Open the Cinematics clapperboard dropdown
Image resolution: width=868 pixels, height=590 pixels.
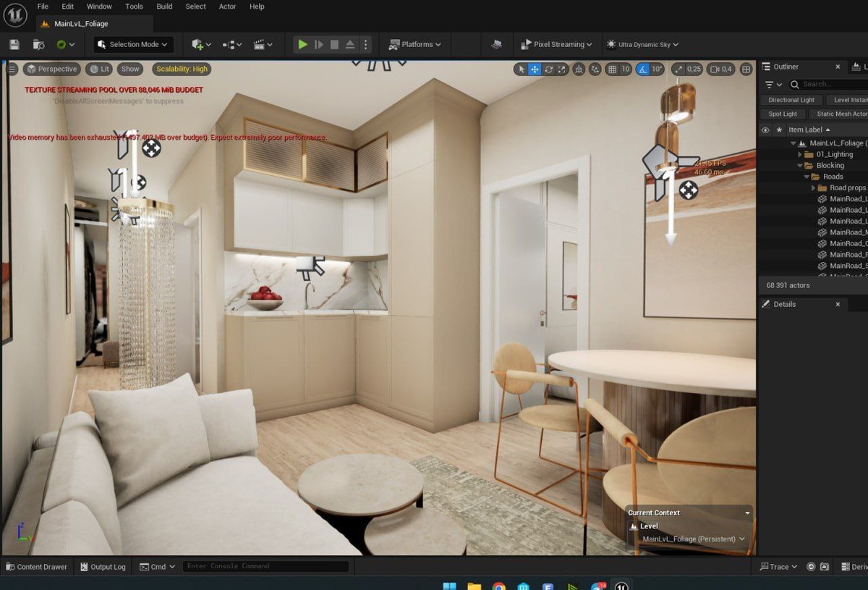pyautogui.click(x=263, y=44)
